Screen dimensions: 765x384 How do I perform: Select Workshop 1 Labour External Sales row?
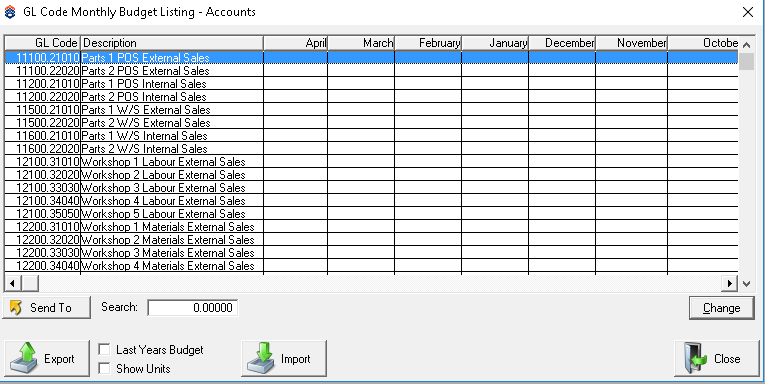371,162
